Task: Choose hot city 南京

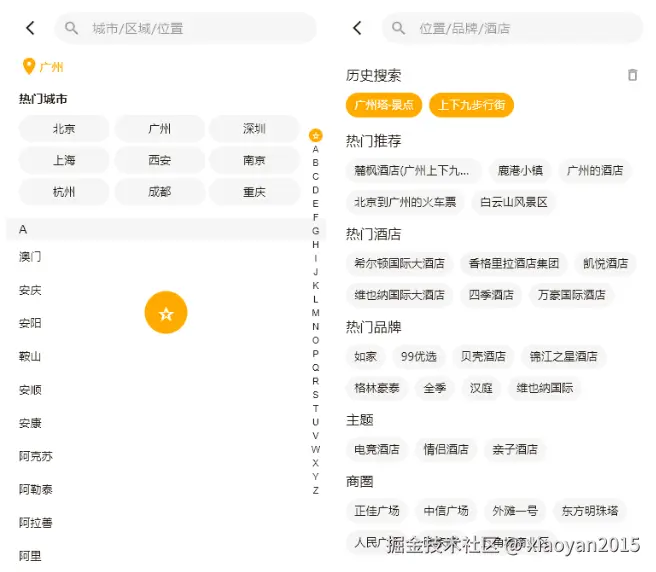Action: [254, 160]
